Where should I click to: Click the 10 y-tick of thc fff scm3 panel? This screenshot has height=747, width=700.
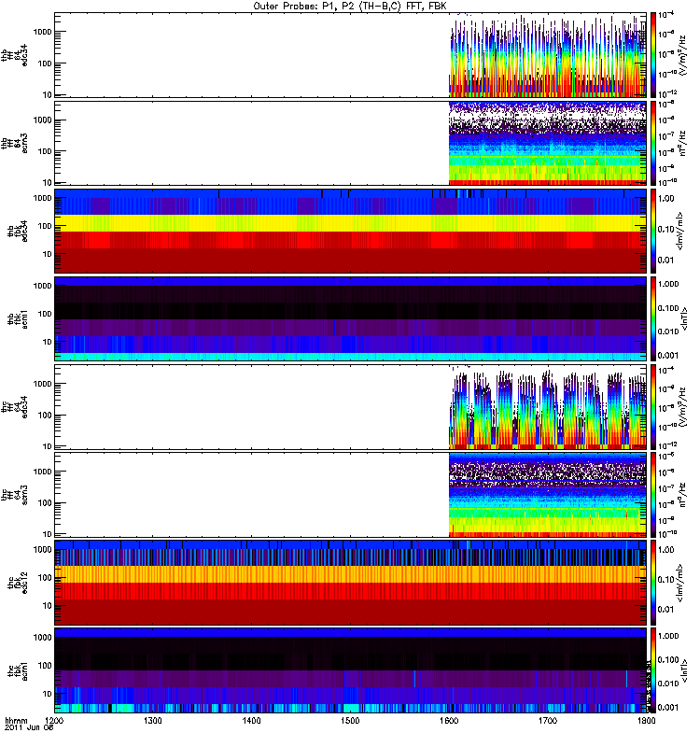click(47, 534)
